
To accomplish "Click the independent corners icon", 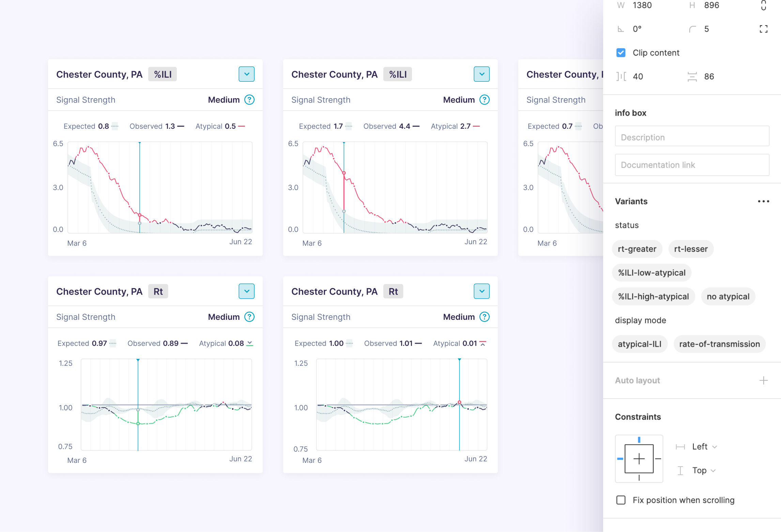I will click(x=763, y=29).
